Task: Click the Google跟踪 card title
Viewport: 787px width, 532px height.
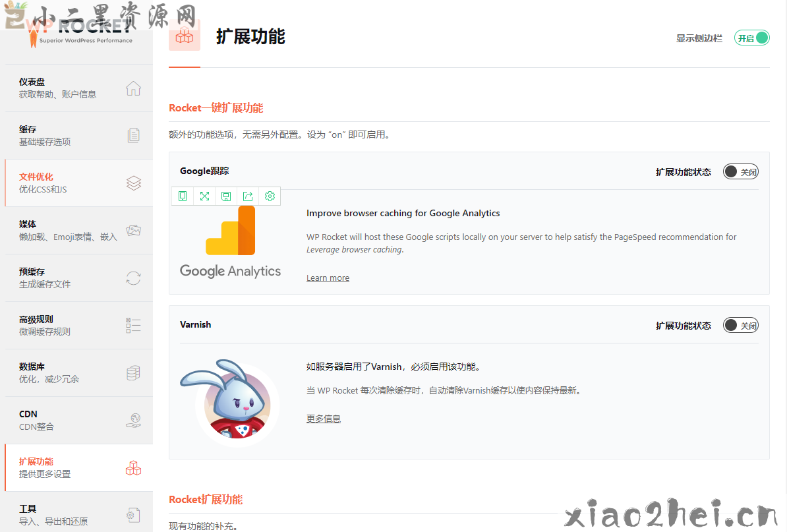Action: point(204,171)
